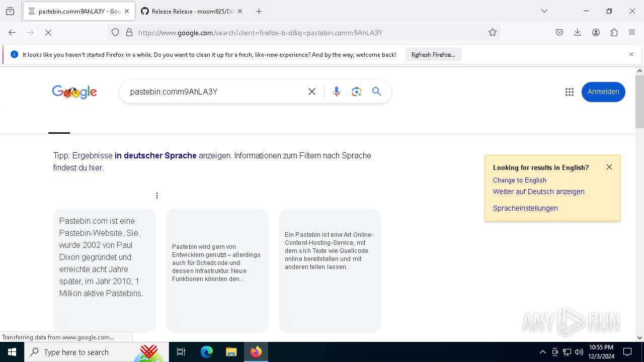Bookmark this page with star icon
Image resolution: width=644 pixels, height=362 pixels.
pos(493,33)
